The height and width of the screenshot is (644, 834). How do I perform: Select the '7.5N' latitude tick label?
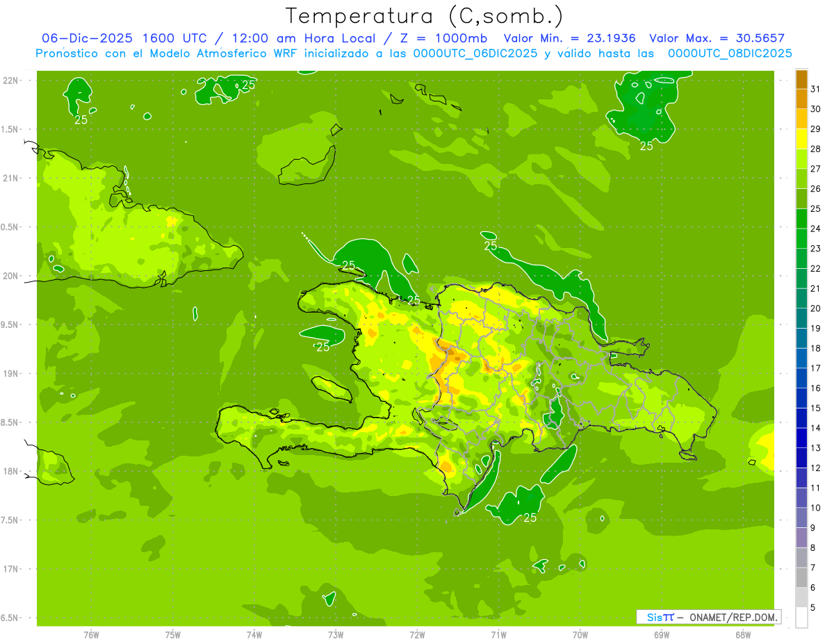[x=10, y=520]
